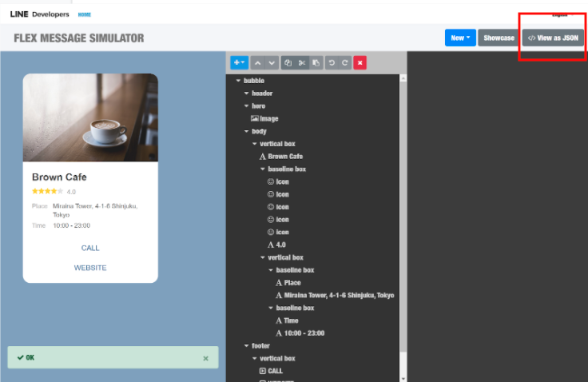This screenshot has height=382, width=588.
Task: Click the undo arrow icon
Action: 332,62
